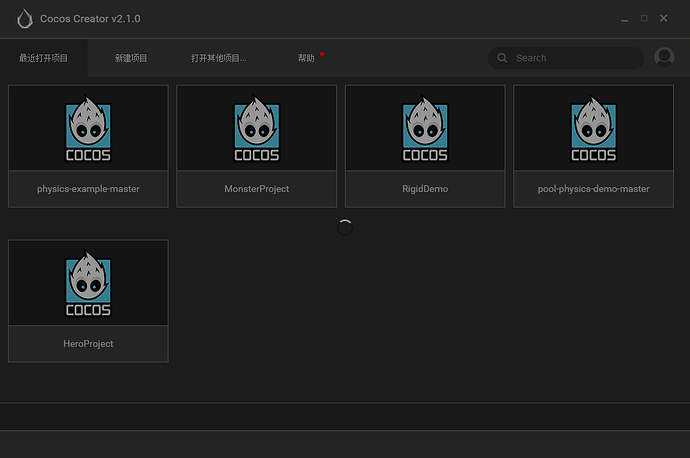Open pool-physics-demo-master project thumbnail
Image resolution: width=690 pixels, height=458 pixels.
593,128
